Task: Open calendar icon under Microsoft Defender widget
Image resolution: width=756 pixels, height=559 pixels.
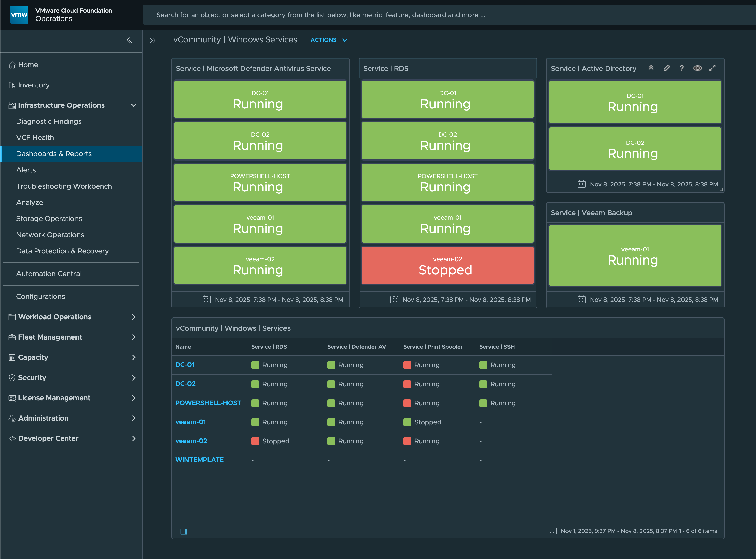Action: 206,300
